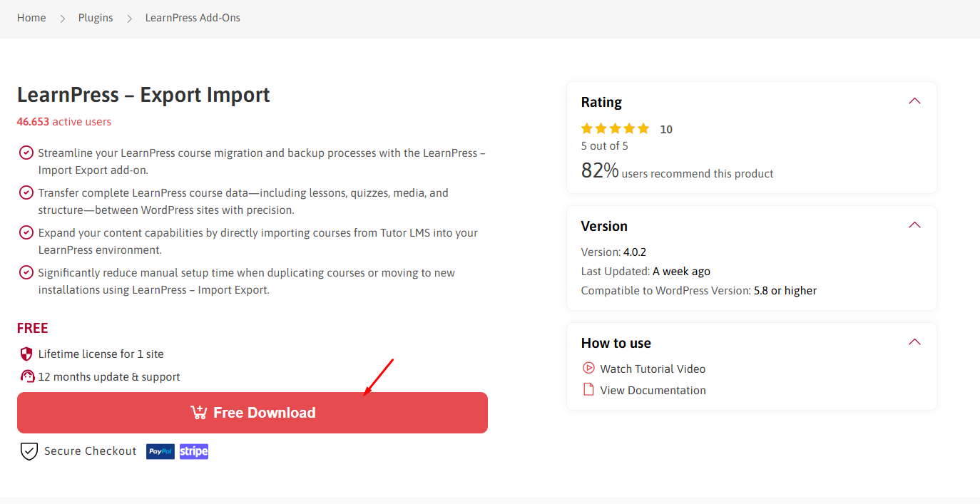Image resolution: width=980 pixels, height=504 pixels.
Task: Click the How to use heading
Action: pos(616,343)
